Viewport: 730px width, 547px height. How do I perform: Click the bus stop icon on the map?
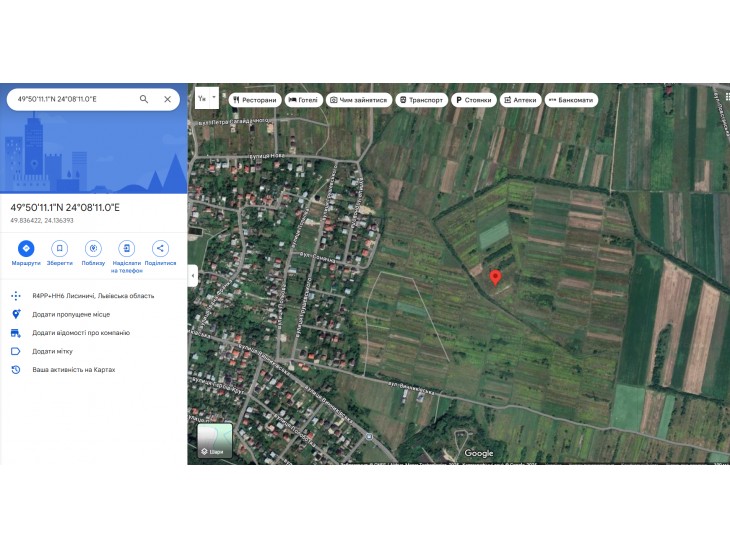point(369,437)
